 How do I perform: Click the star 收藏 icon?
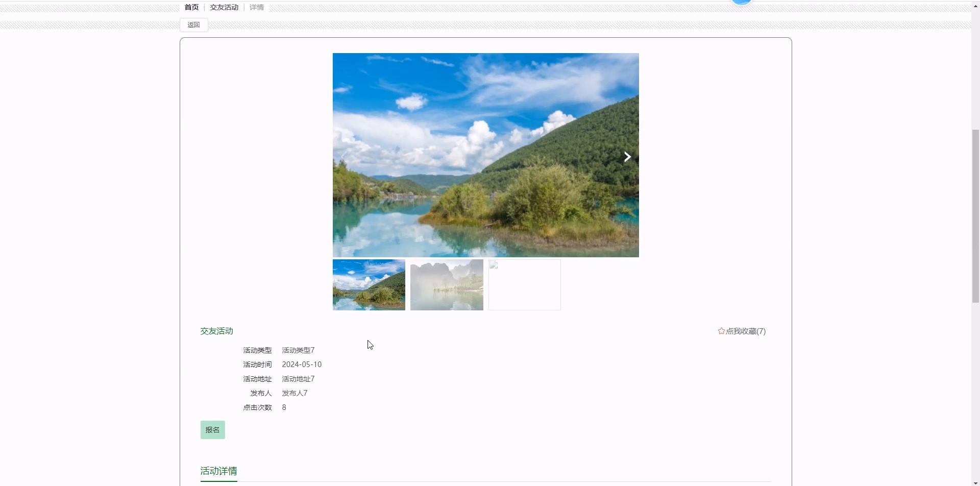[x=721, y=331]
